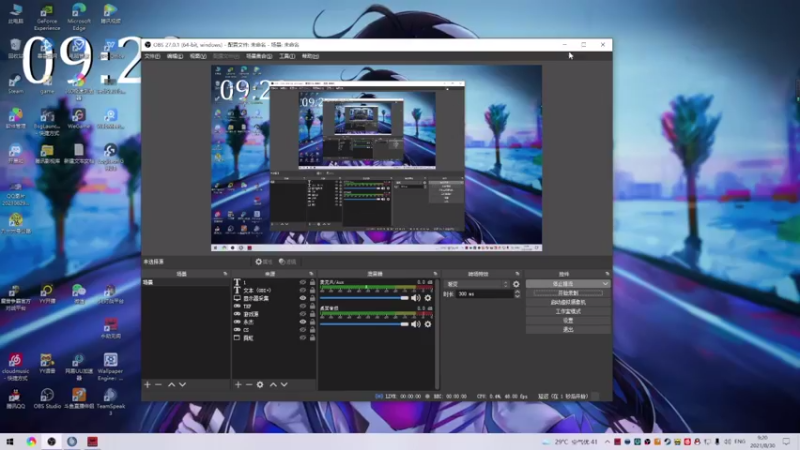
Task: Open source properties gear in Sources panel
Action: point(260,384)
